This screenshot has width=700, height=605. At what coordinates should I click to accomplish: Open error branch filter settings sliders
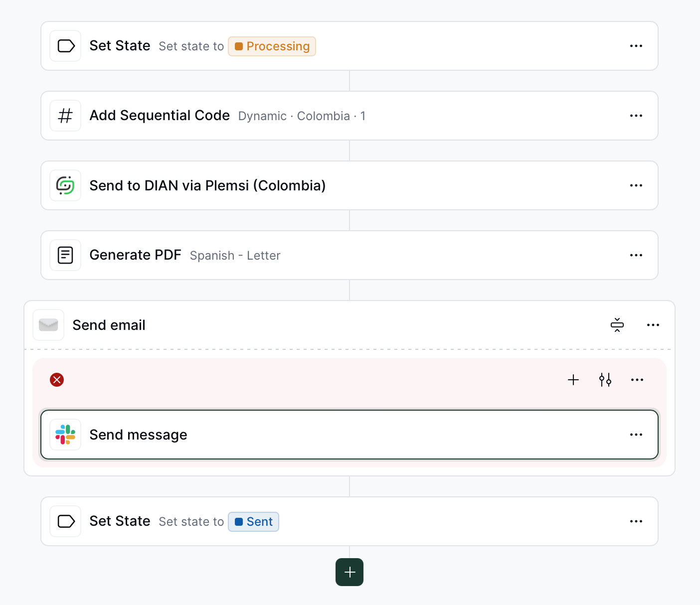(605, 380)
